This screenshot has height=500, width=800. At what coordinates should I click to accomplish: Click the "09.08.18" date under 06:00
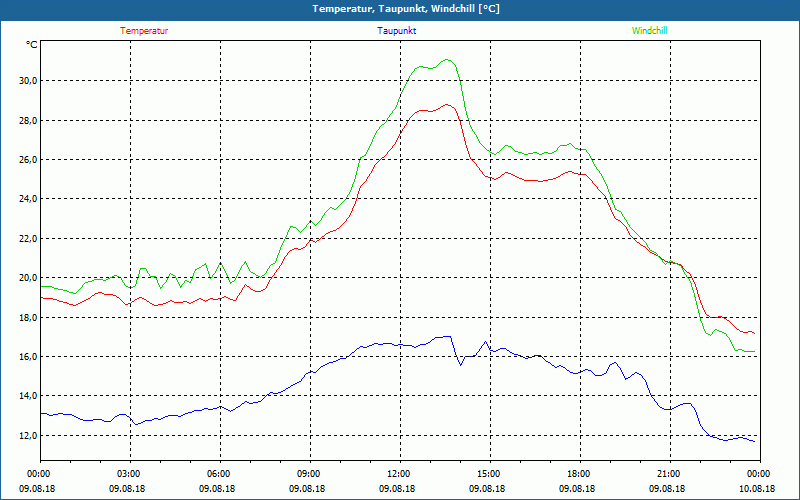pyautogui.click(x=217, y=489)
